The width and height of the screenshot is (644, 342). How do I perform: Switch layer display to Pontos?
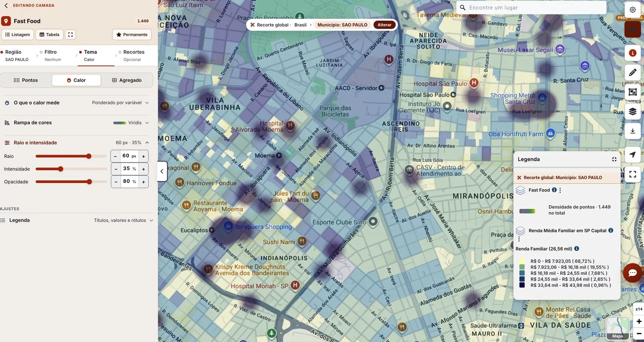coord(26,80)
